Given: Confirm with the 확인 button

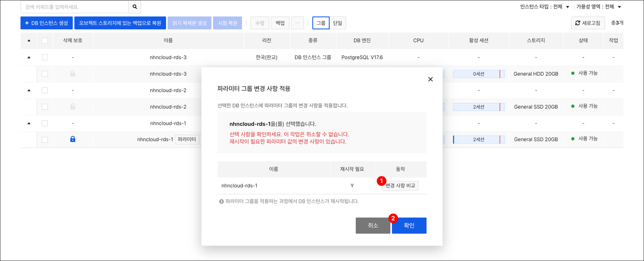Looking at the screenshot, I should (409, 226).
